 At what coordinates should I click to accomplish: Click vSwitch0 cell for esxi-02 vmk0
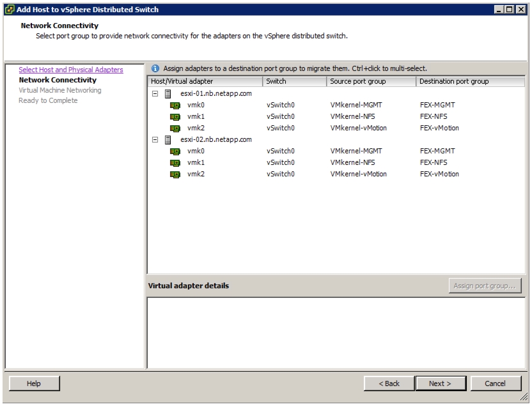281,151
